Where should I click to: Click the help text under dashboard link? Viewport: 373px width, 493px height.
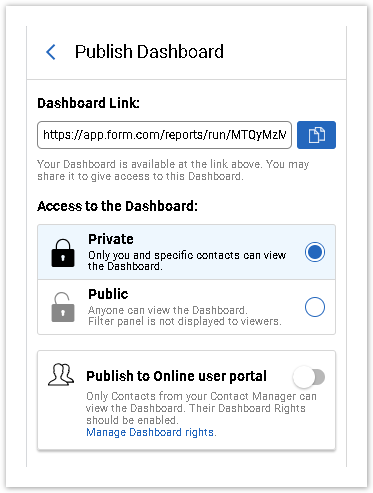173,170
